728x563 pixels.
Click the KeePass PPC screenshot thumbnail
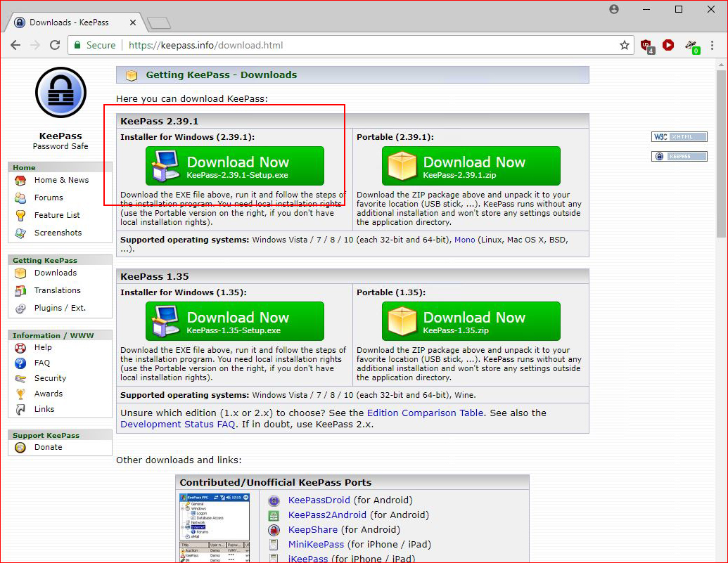(215, 528)
